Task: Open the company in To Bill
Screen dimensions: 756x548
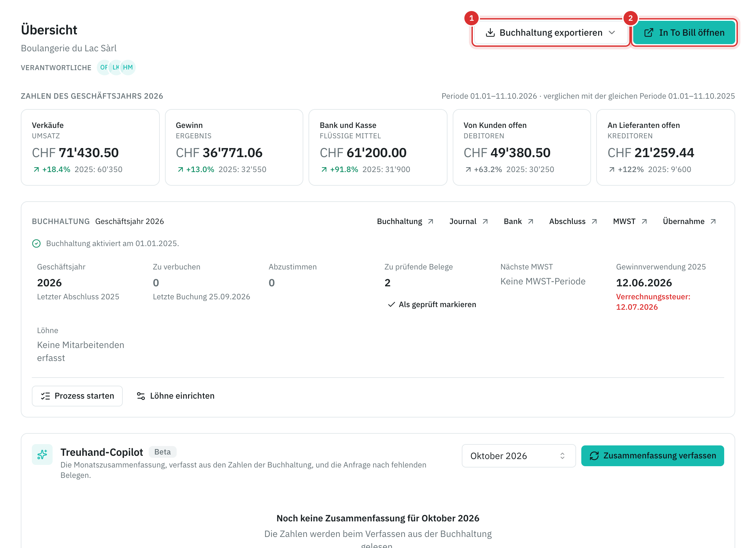Action: [x=684, y=32]
